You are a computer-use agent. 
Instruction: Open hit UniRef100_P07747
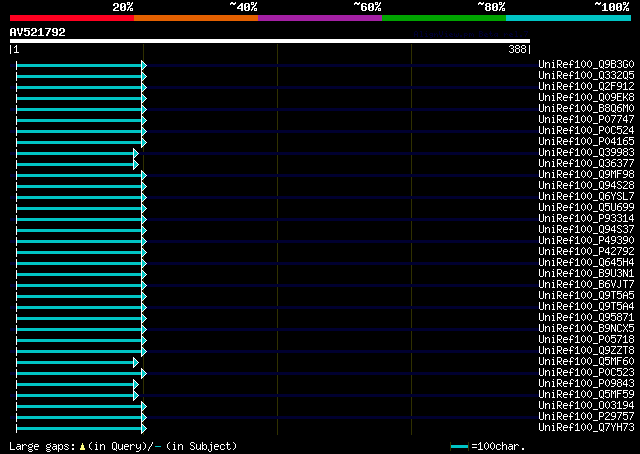pyautogui.click(x=586, y=120)
